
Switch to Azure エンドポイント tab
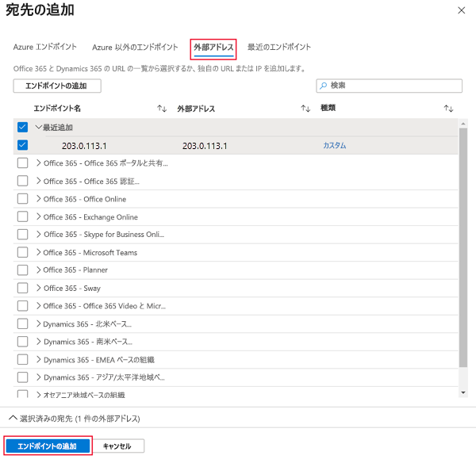tap(44, 47)
